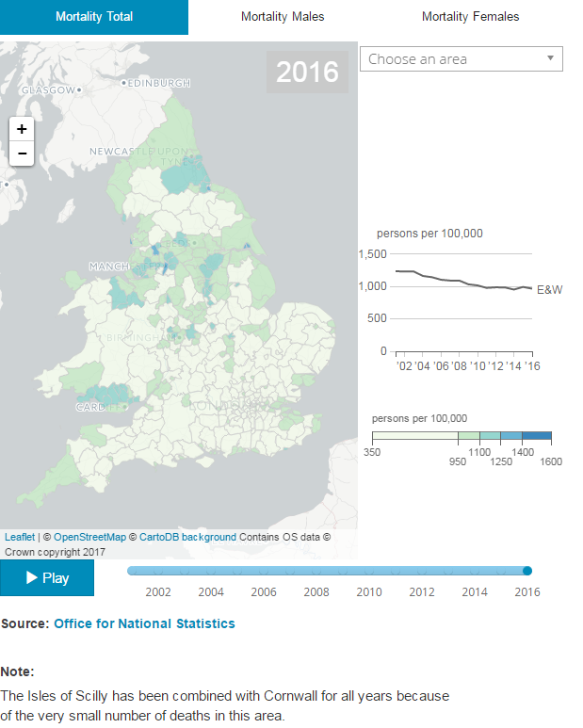Image resolution: width=583 pixels, height=728 pixels.
Task: Click the 2016 year label on map
Action: pyautogui.click(x=307, y=72)
